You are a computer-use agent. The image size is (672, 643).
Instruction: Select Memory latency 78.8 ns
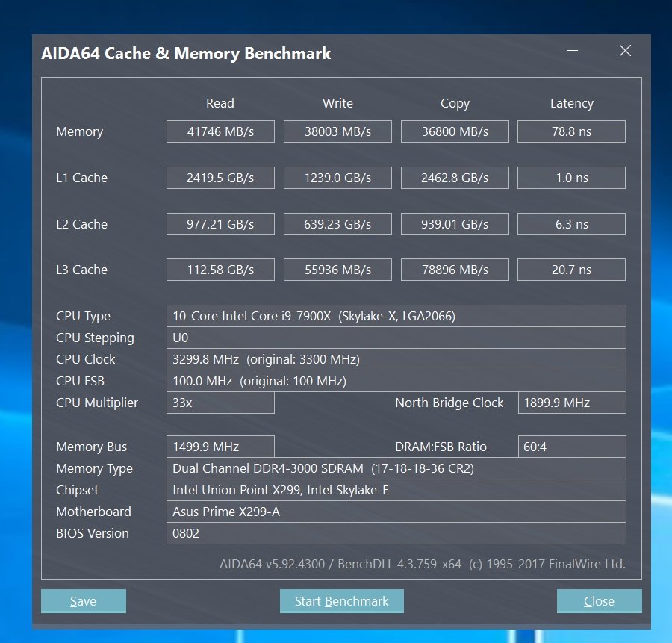[x=571, y=131]
